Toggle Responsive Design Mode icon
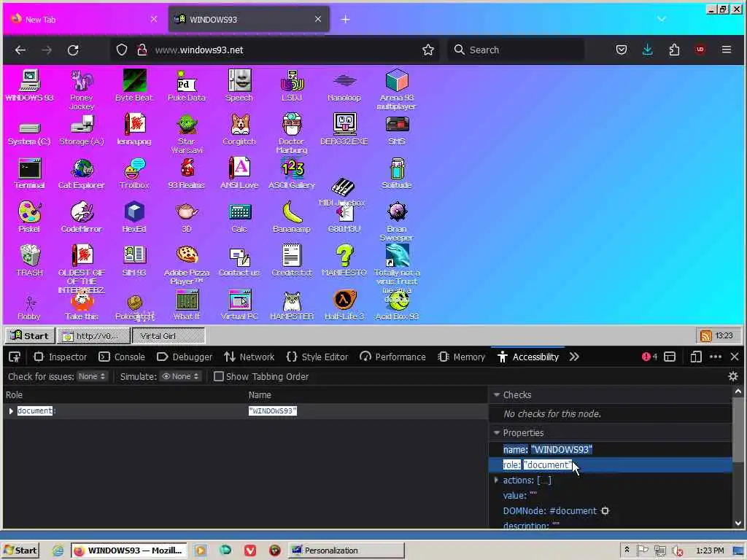 (695, 357)
